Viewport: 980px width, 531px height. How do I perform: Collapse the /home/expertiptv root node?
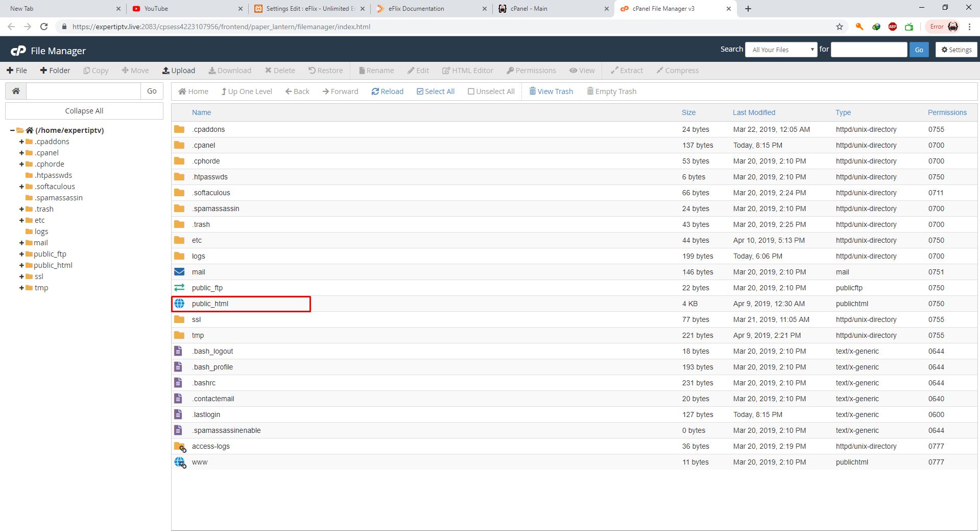[x=12, y=130]
